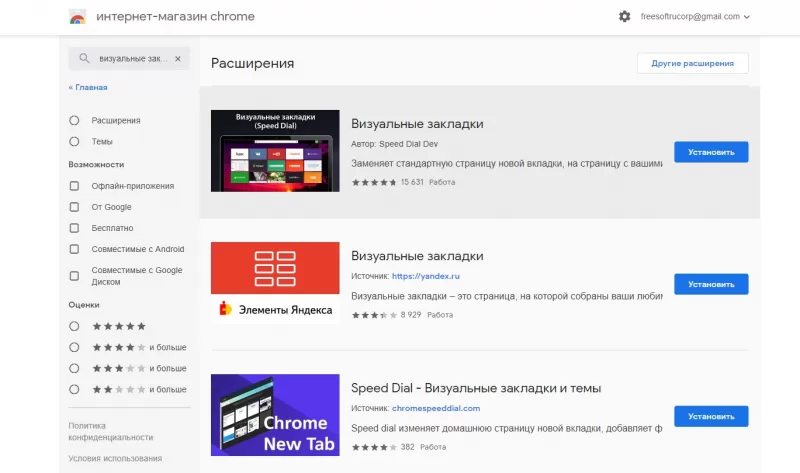The image size is (800, 473).
Task: Click the Speed dial изменяет домашнюю description text
Action: [x=507, y=429]
